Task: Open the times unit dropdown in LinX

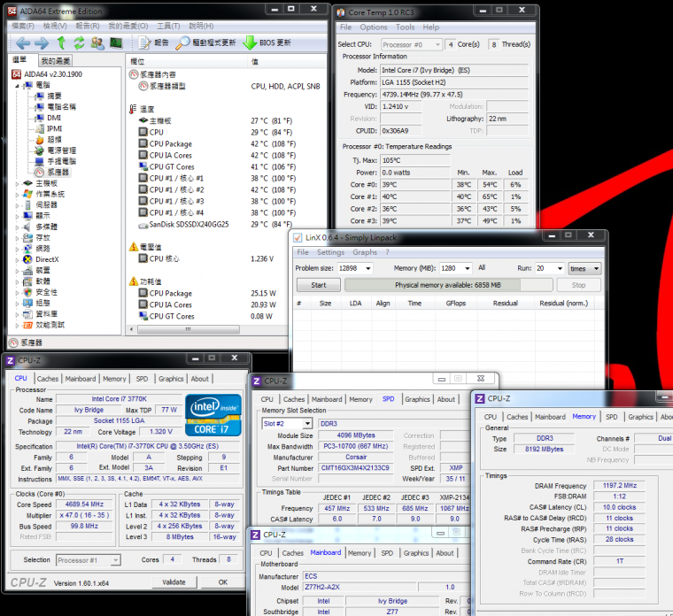Action: (x=596, y=268)
